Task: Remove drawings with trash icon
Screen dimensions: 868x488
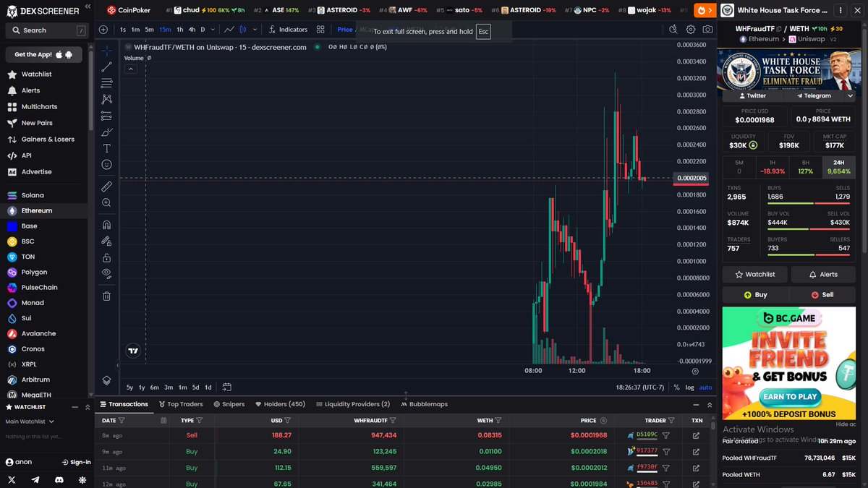Action: [106, 296]
